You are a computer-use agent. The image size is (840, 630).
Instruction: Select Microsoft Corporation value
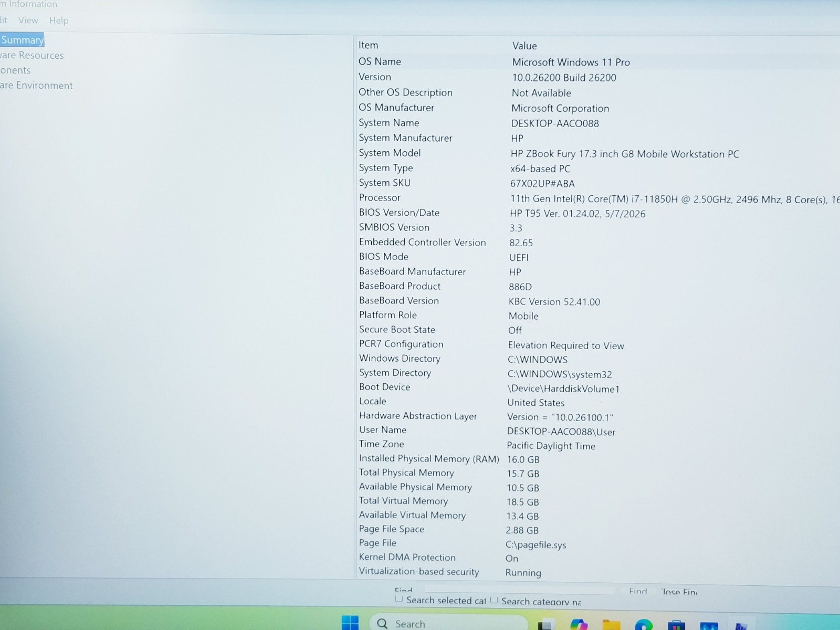tap(560, 108)
